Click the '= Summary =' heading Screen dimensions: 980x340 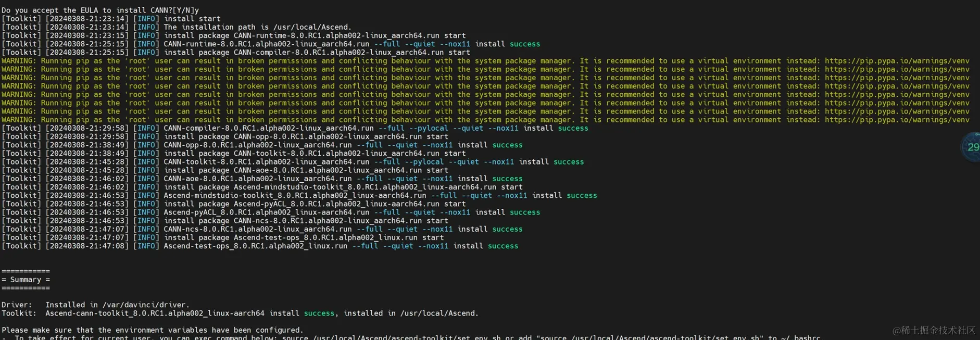click(26, 280)
